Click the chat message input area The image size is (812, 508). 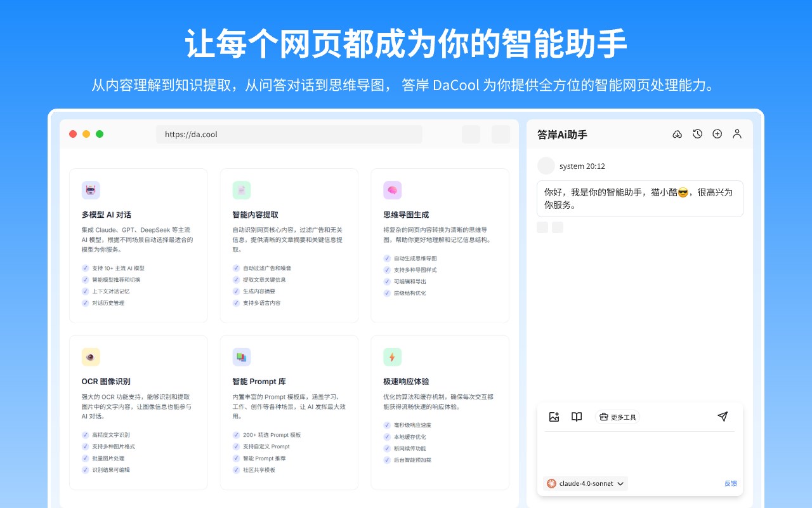coord(639,453)
